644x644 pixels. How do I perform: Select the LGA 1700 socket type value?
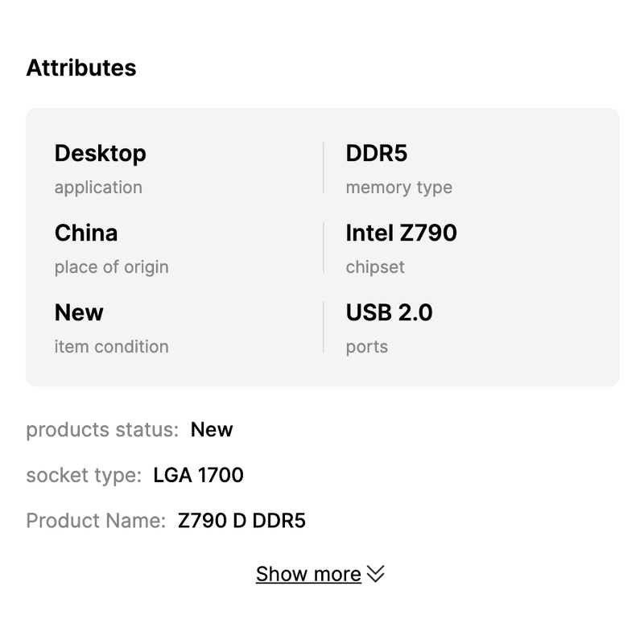199,476
